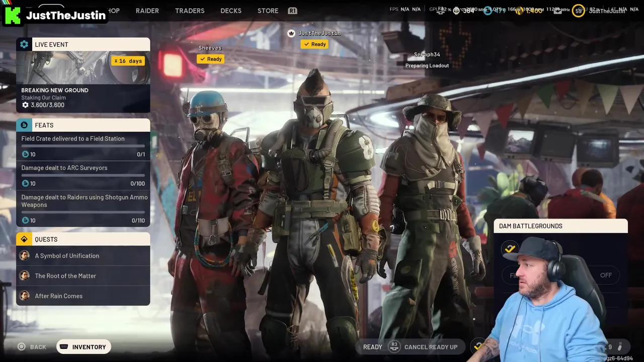Open the Feats panel header
Image resolution: width=644 pixels, height=362 pixels.
[x=83, y=125]
